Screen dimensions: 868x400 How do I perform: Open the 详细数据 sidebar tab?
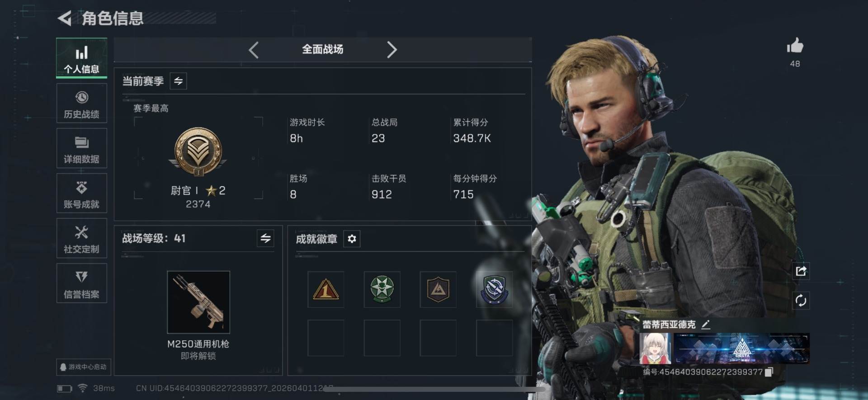click(x=81, y=149)
